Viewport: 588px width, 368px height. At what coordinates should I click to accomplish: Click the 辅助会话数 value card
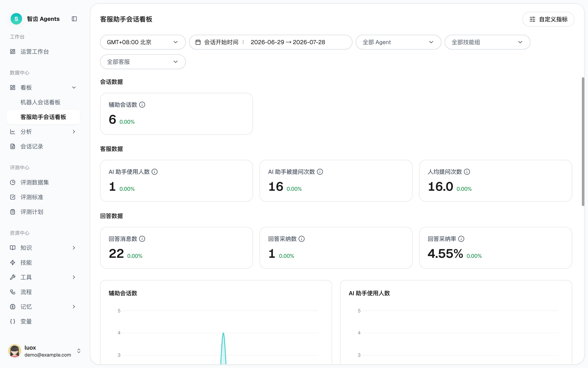click(176, 114)
